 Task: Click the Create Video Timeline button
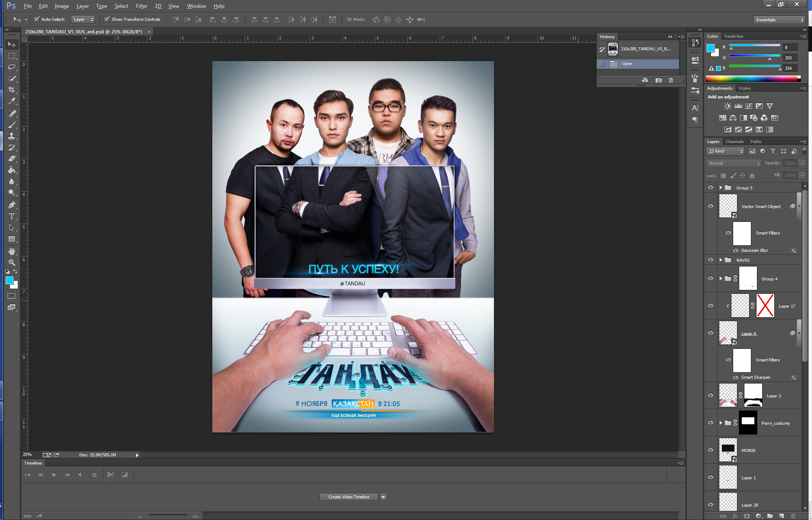coord(349,497)
